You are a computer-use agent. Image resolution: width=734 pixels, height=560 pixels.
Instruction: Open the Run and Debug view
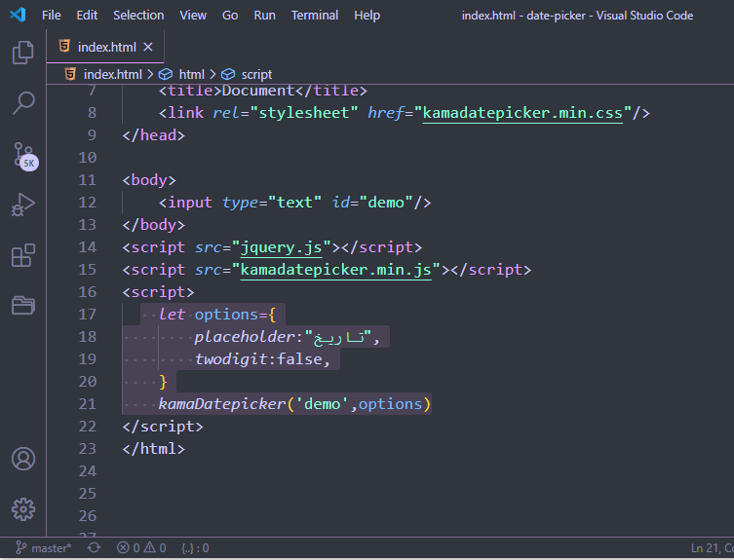point(23,205)
